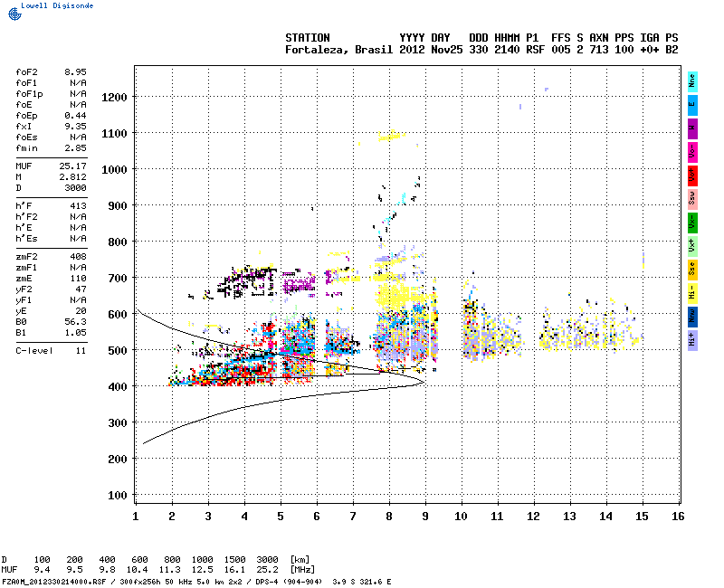Click the 100 km height axis label

tap(118, 495)
